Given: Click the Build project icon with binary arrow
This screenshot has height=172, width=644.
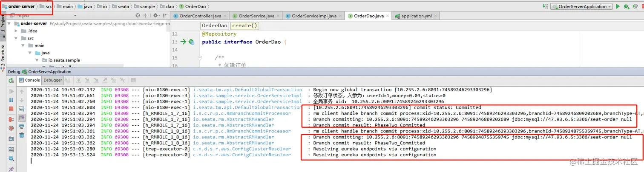Looking at the screenshot, I should 545,6.
